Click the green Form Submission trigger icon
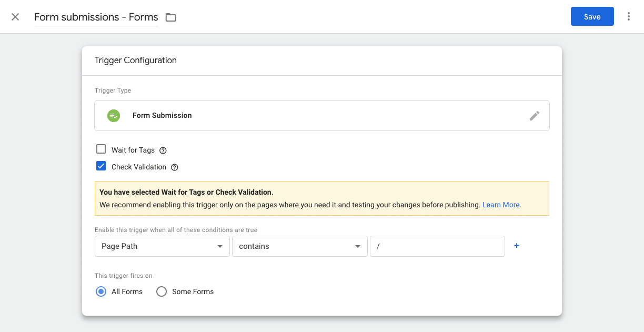 point(113,116)
